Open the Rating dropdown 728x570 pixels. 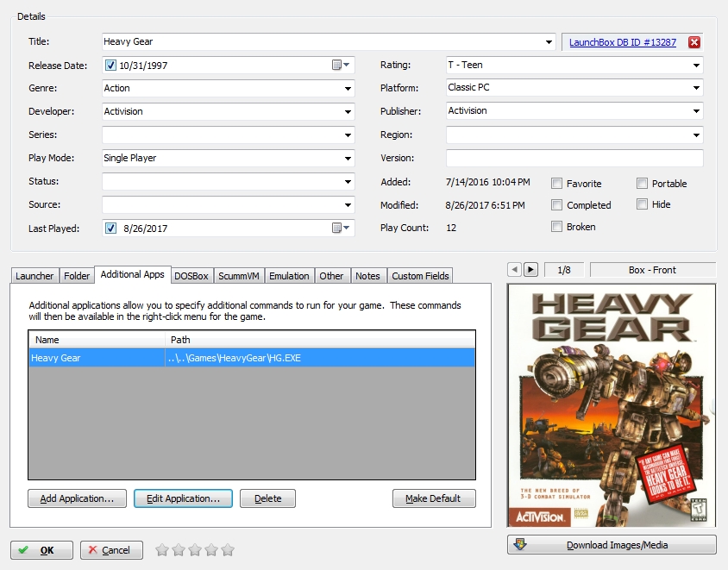696,66
